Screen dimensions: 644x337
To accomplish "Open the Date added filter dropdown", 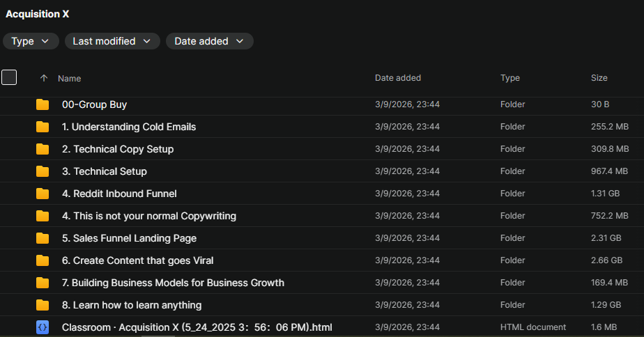I will coord(209,41).
